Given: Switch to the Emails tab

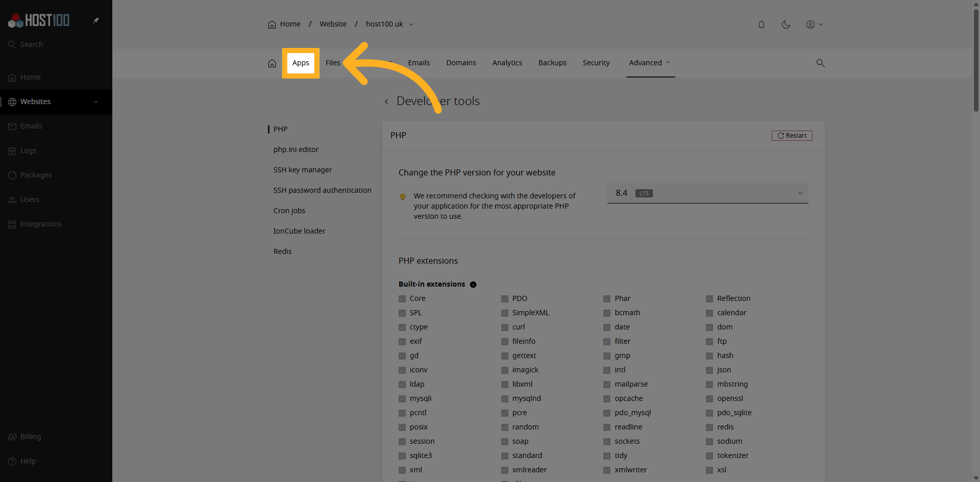Looking at the screenshot, I should click(419, 63).
